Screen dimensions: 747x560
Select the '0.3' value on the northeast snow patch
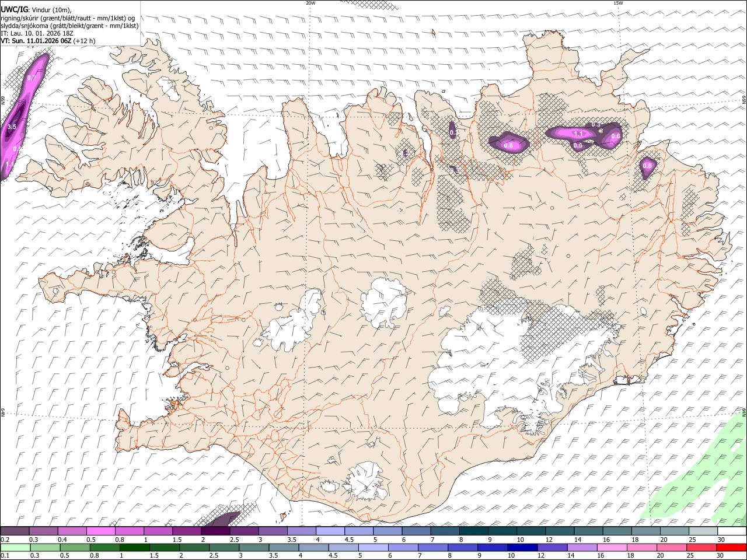[x=596, y=125]
